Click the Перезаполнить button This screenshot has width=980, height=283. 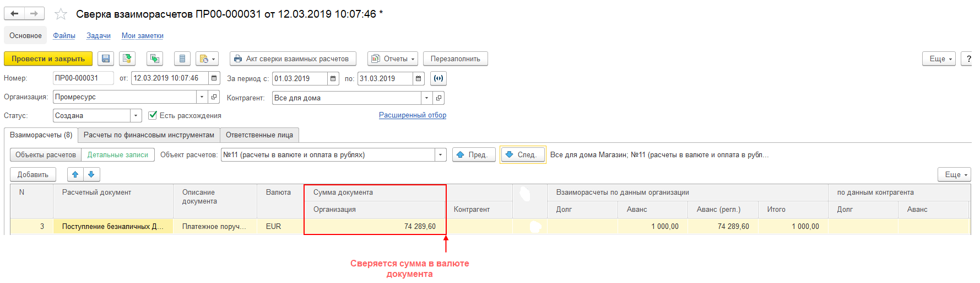coord(456,58)
